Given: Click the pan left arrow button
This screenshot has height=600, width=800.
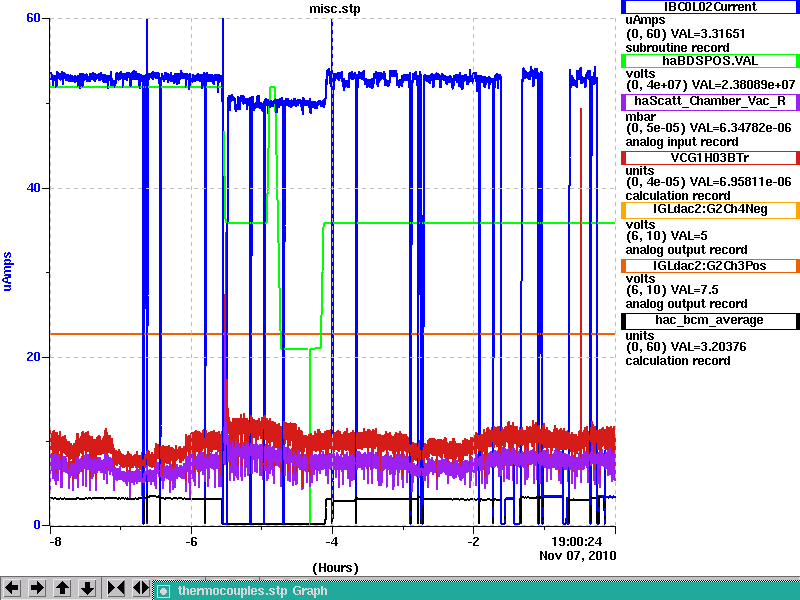Looking at the screenshot, I should point(12,588).
